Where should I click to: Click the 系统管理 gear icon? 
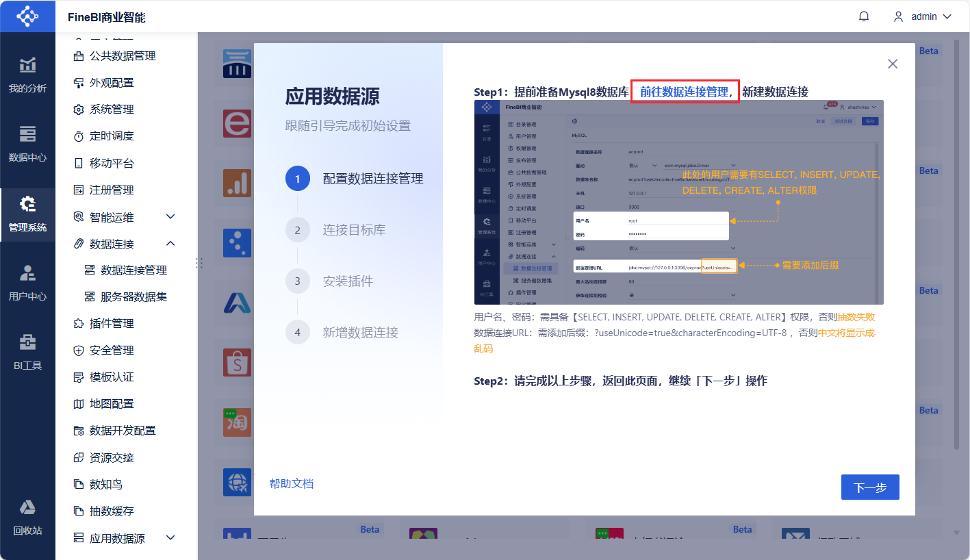click(79, 110)
